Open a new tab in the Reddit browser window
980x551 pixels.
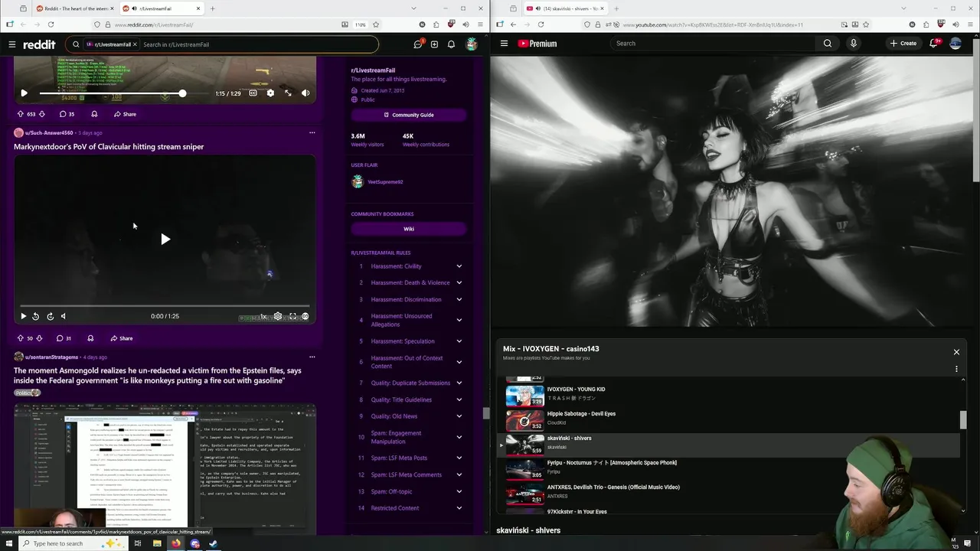point(213,8)
